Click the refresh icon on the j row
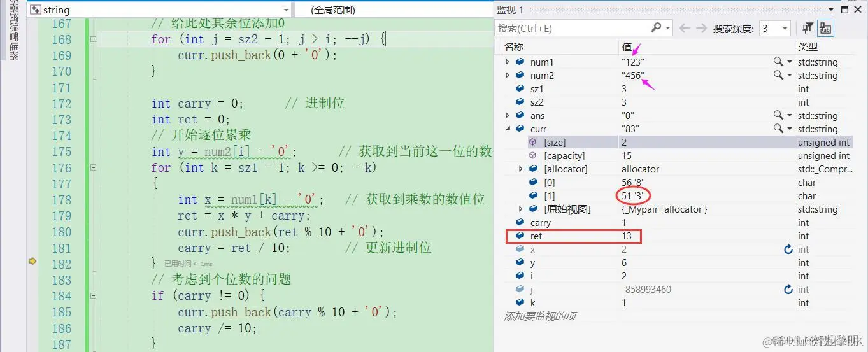868x352 pixels. click(788, 290)
